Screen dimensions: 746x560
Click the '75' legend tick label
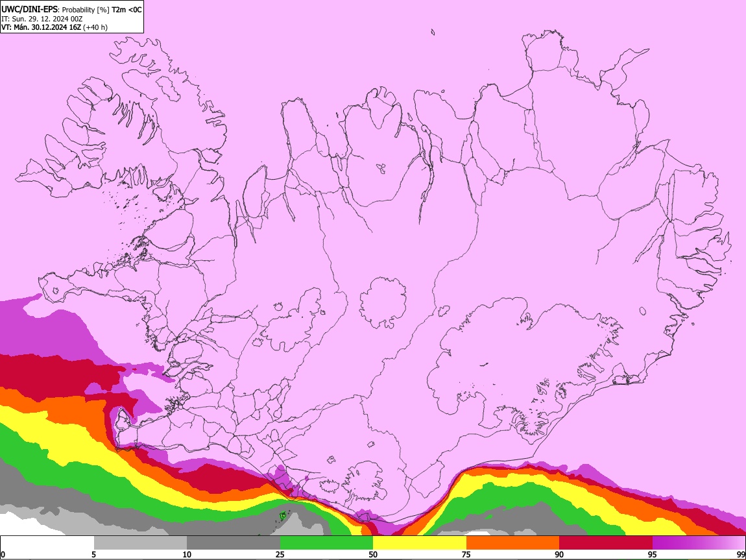[466, 554]
